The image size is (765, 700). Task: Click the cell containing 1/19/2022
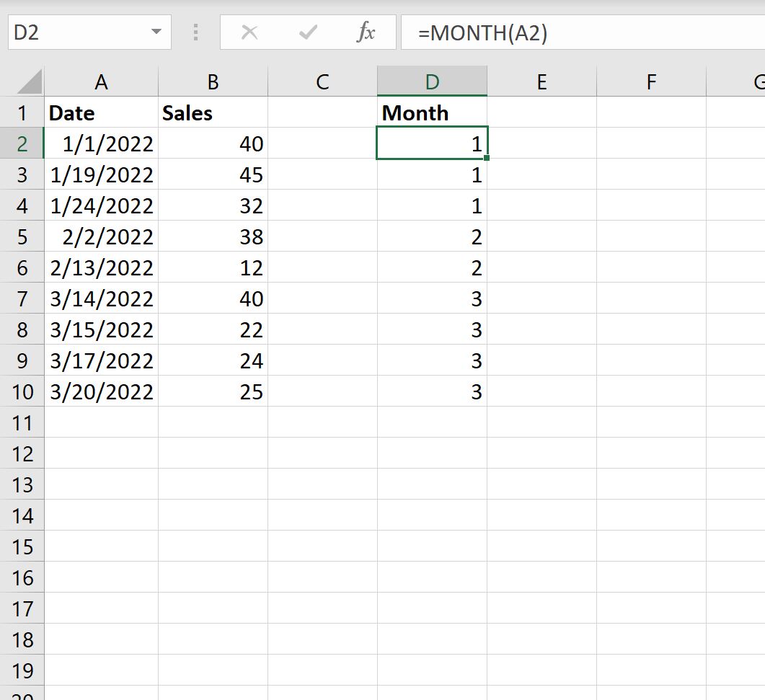pos(101,174)
